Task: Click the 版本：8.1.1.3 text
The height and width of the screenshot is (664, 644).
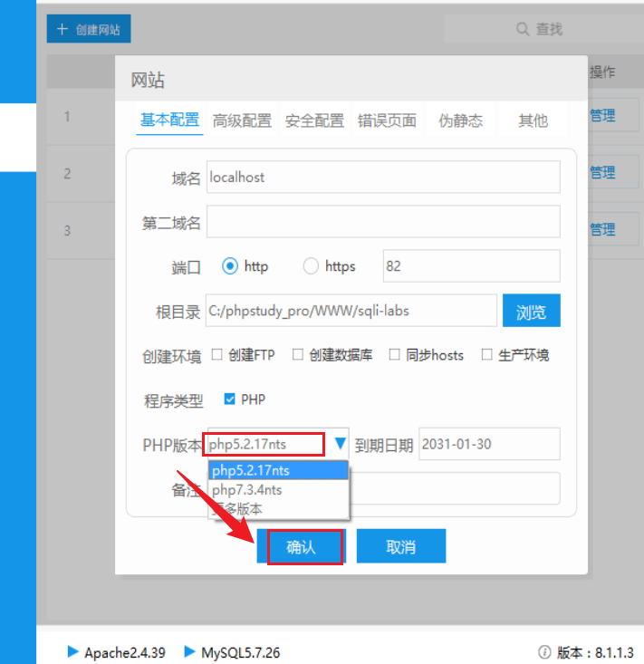Action: pos(595,652)
